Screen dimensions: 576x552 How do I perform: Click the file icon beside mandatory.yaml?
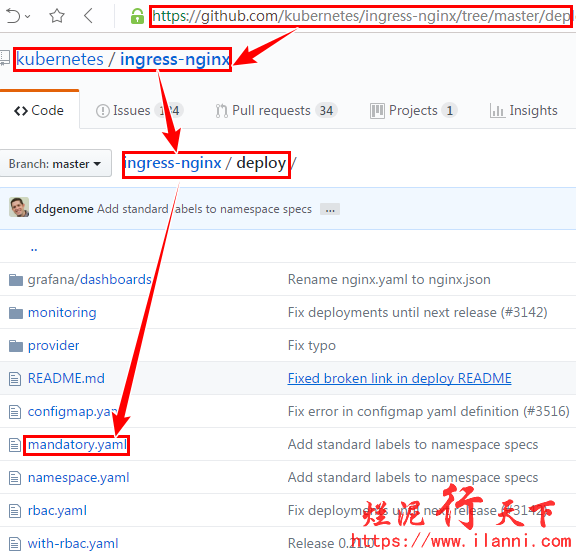[x=15, y=445]
